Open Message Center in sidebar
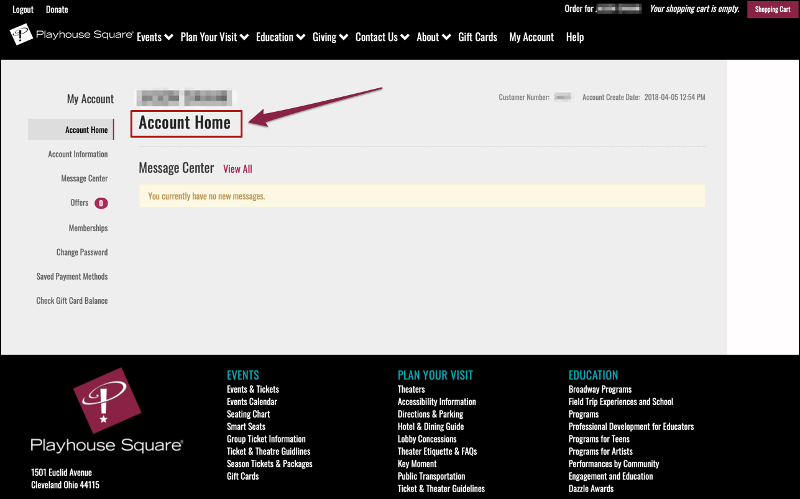This screenshot has height=499, width=800. 84,179
